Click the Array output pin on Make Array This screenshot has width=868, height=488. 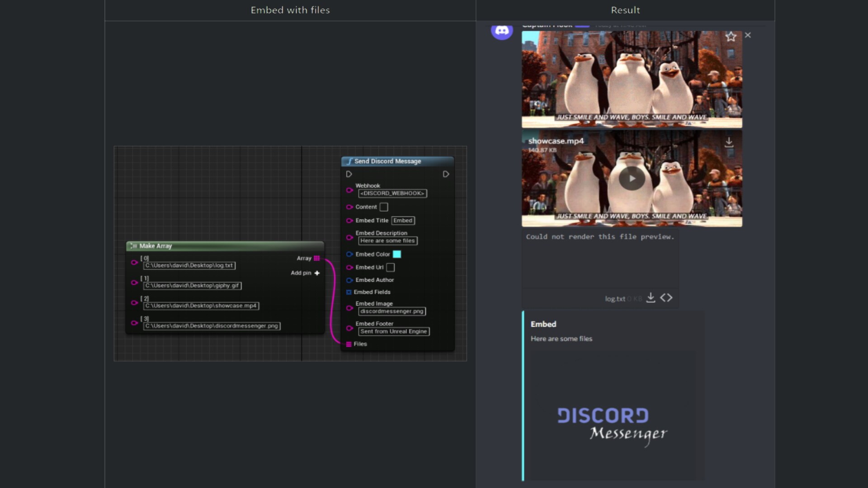[x=317, y=258]
